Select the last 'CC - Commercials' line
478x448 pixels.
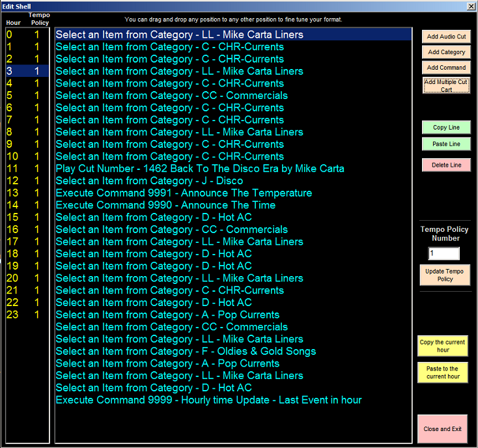click(233, 327)
